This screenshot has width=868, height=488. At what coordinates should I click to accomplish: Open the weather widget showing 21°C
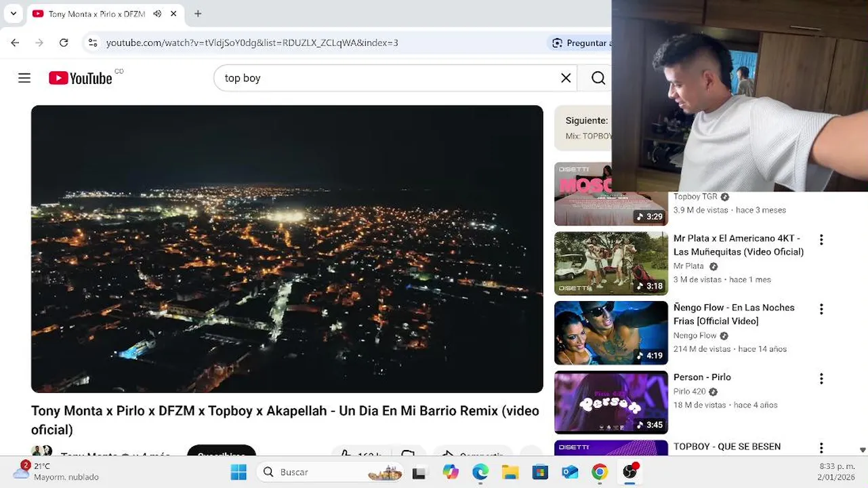coord(56,472)
